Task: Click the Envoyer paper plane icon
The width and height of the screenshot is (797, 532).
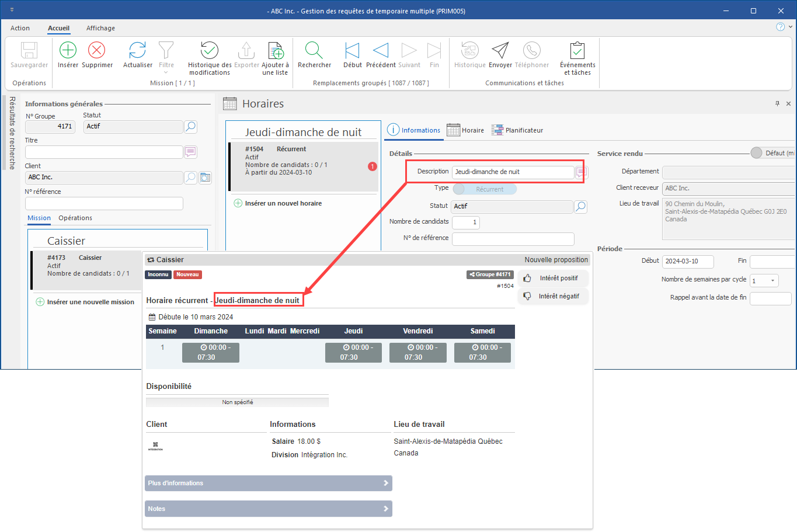Action: click(x=500, y=51)
